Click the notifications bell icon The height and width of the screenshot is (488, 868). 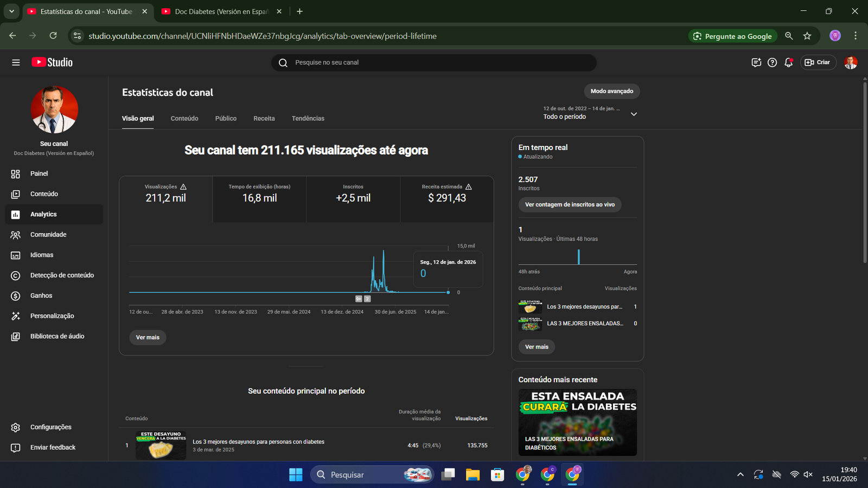(788, 62)
